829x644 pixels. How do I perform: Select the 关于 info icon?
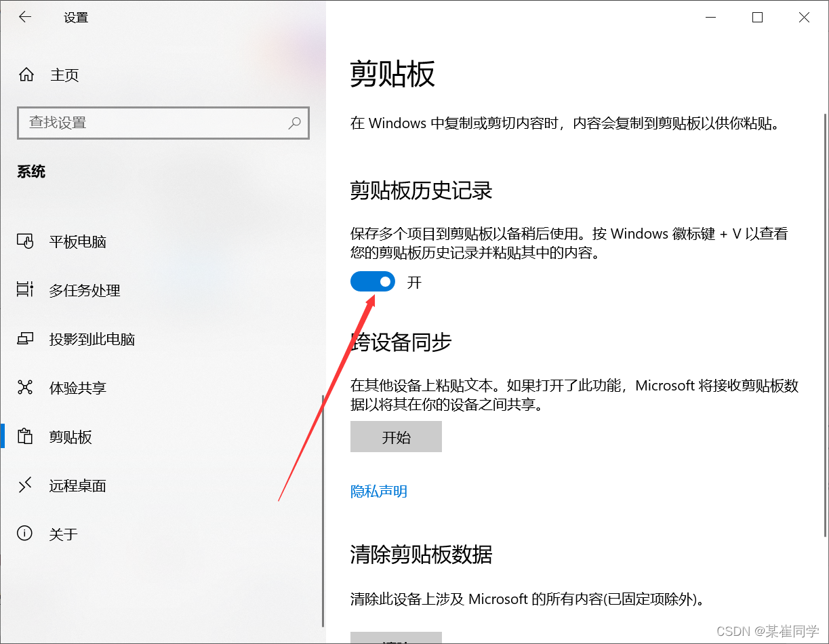pos(25,534)
